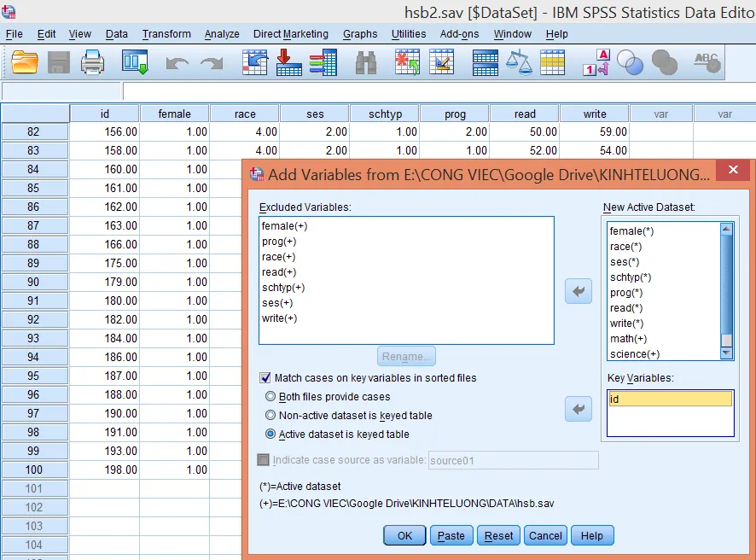The image size is (756, 560).
Task: Run Spell Check from the toolbar
Action: point(707,61)
